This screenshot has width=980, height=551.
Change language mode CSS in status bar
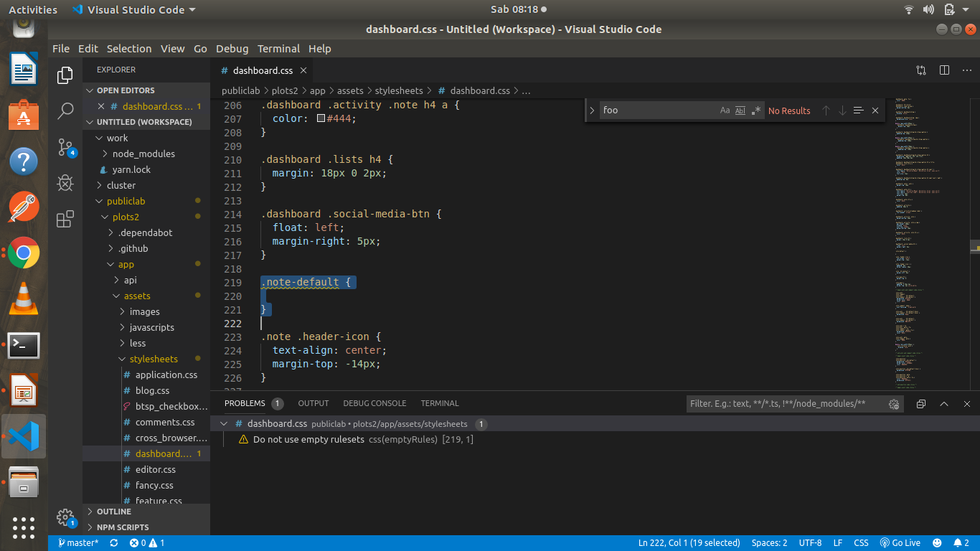tap(861, 543)
